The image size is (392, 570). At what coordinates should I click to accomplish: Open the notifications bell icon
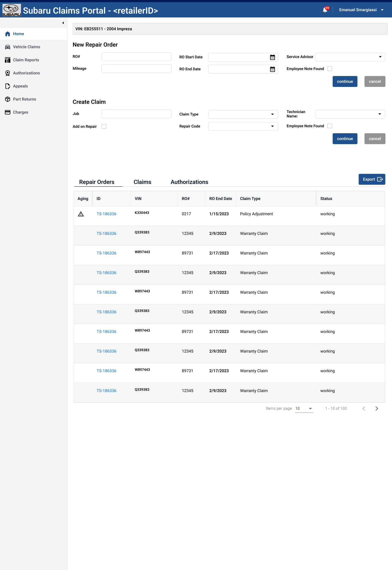[x=325, y=10]
